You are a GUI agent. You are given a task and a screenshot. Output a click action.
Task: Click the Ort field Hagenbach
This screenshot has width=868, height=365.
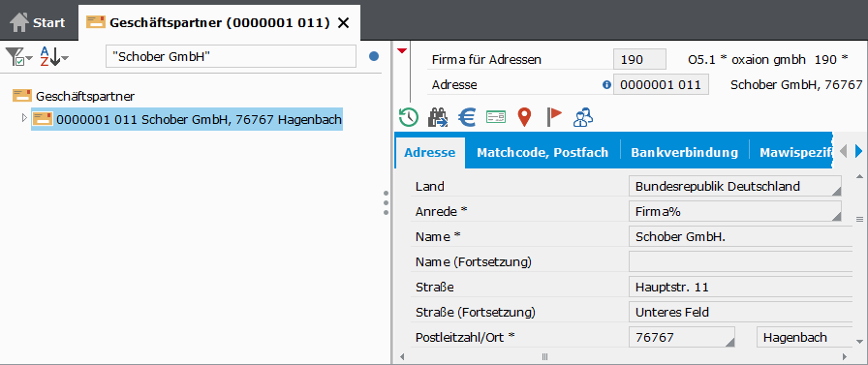[x=804, y=337]
